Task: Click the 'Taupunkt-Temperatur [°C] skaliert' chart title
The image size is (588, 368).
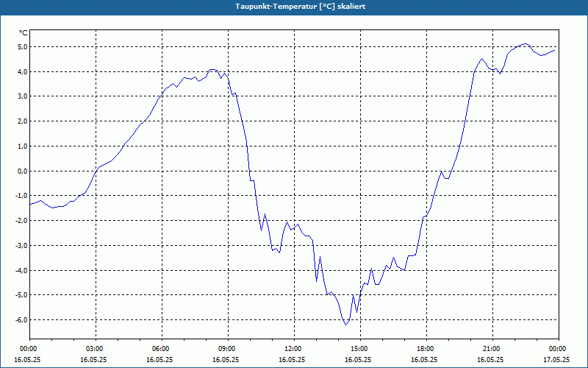Action: pyautogui.click(x=301, y=7)
